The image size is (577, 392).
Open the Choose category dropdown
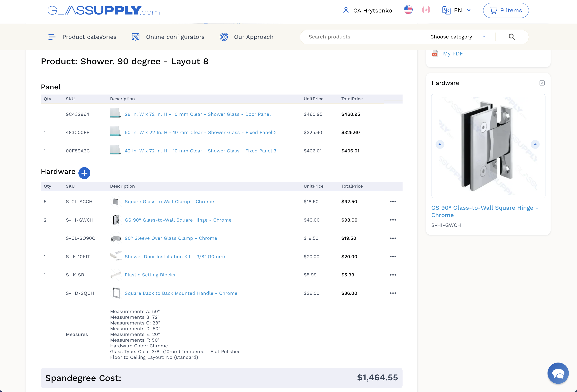[x=458, y=37]
